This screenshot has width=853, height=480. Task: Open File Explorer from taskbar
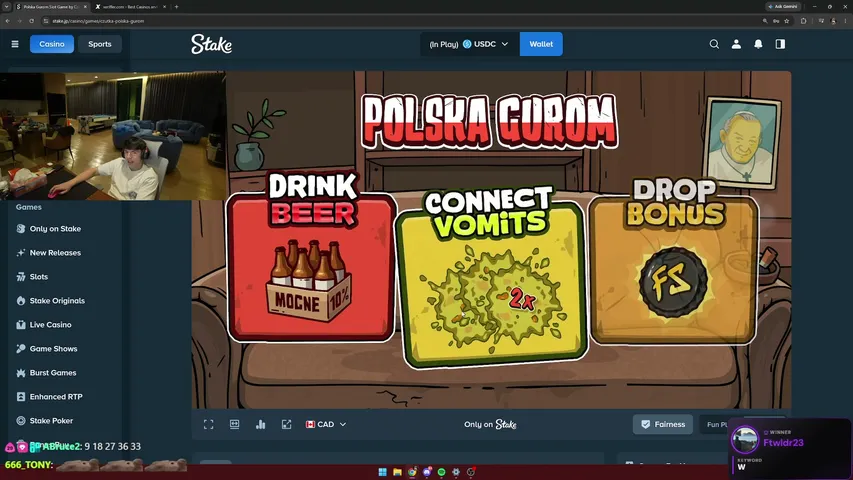[x=397, y=472]
